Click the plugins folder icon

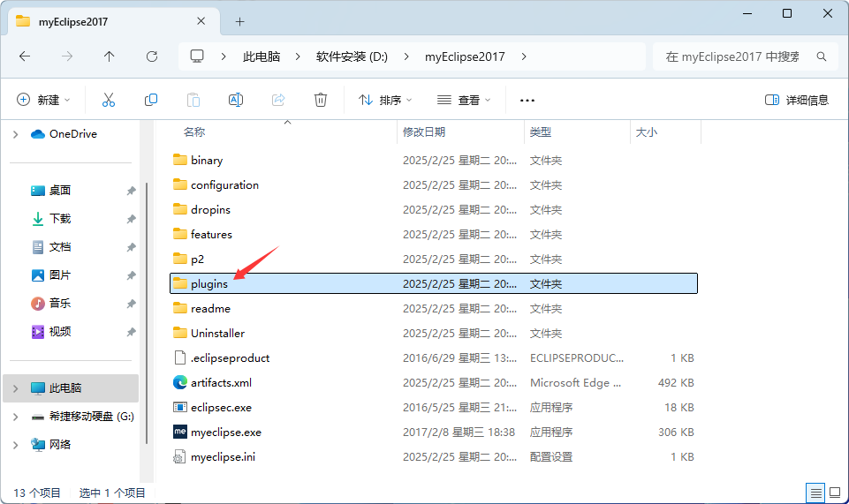(x=180, y=283)
